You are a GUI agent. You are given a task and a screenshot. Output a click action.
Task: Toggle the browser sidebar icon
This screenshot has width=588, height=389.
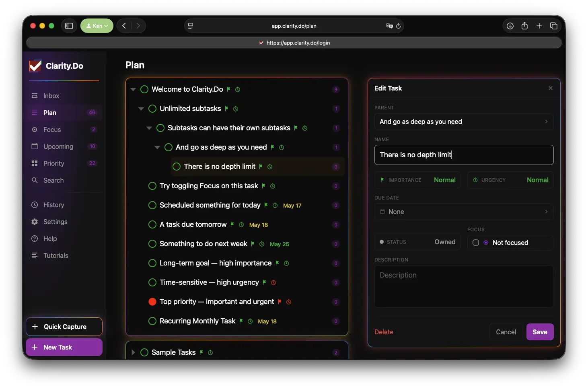pos(69,26)
